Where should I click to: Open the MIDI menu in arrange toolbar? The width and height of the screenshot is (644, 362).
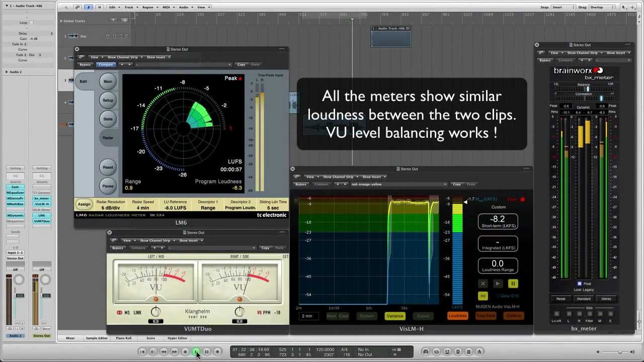pyautogui.click(x=168, y=7)
